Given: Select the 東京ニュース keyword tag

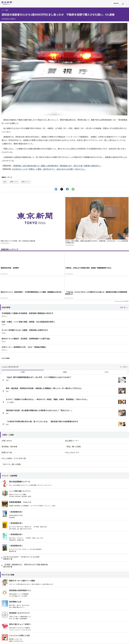Looking at the screenshot, I should click(26, 182).
